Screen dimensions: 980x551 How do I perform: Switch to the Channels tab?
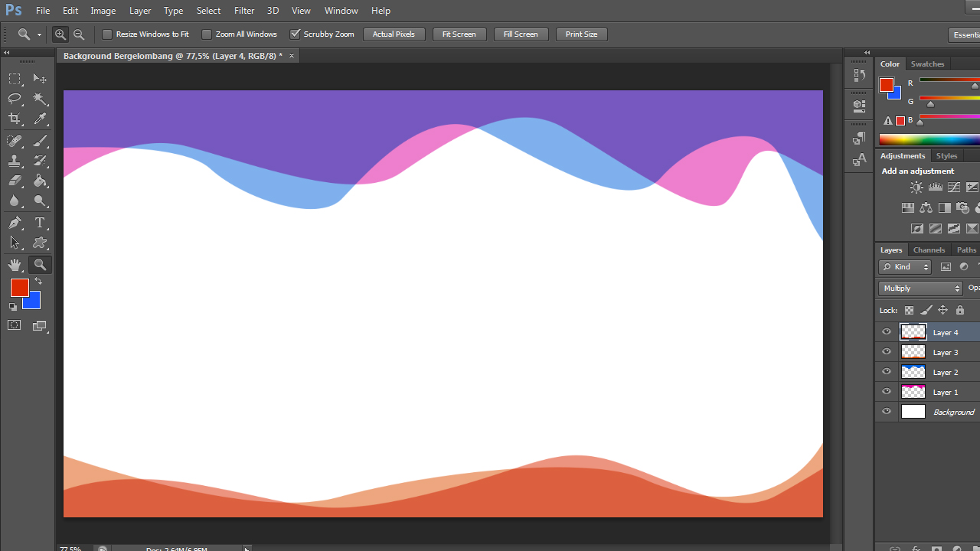pyautogui.click(x=929, y=249)
